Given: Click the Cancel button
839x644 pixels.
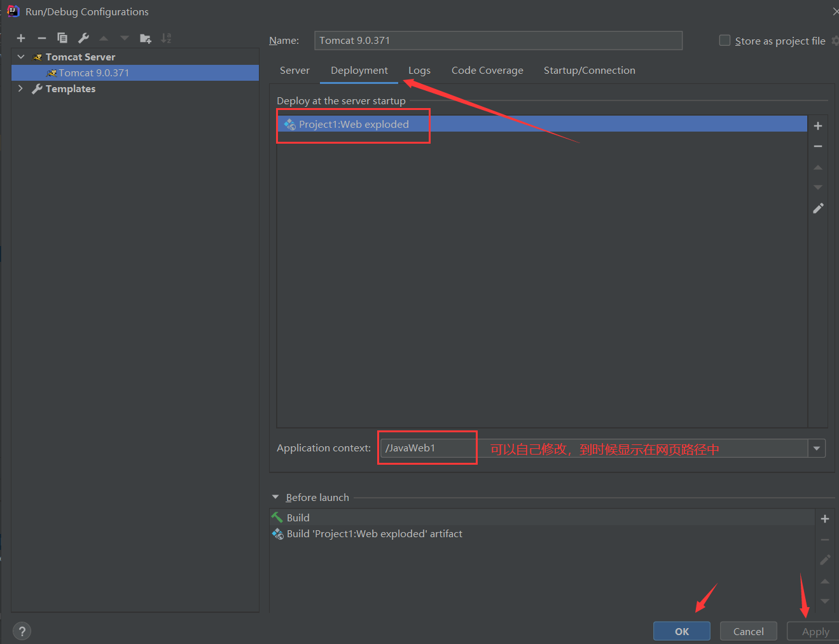Looking at the screenshot, I should click(x=749, y=631).
